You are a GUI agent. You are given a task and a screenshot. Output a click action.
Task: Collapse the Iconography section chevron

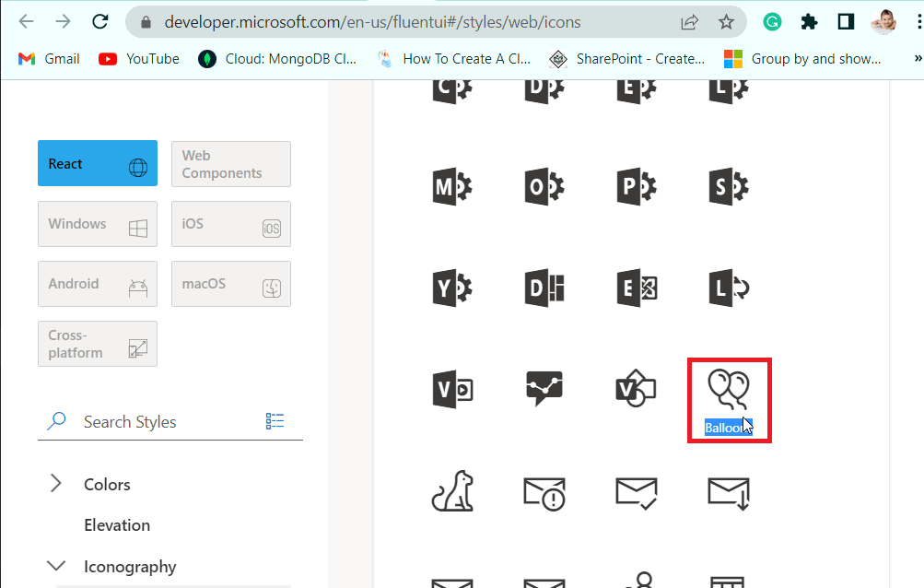[56, 566]
